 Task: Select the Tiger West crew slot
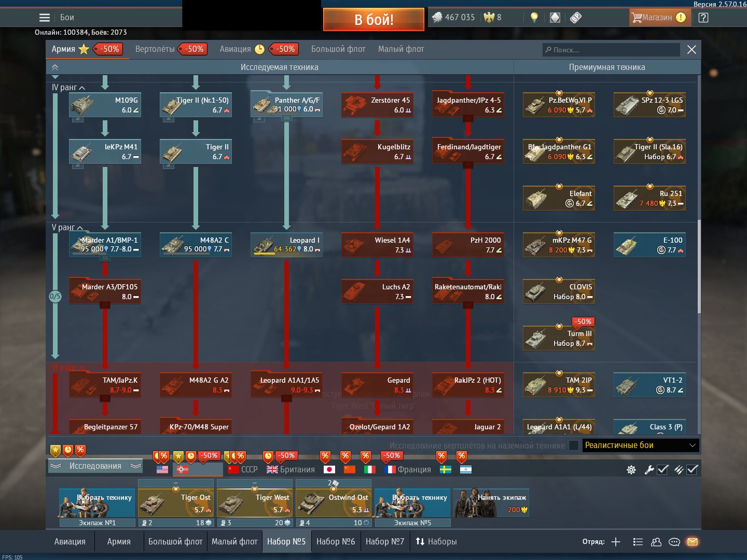point(255,503)
